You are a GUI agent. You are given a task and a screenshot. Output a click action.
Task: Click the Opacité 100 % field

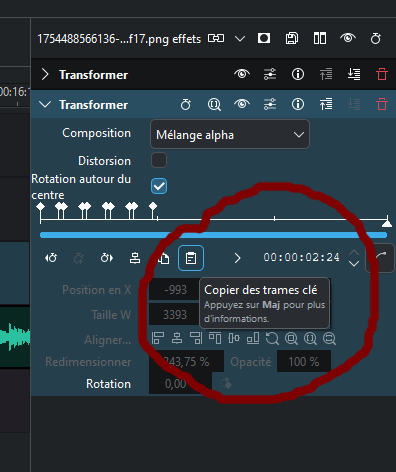coord(304,361)
